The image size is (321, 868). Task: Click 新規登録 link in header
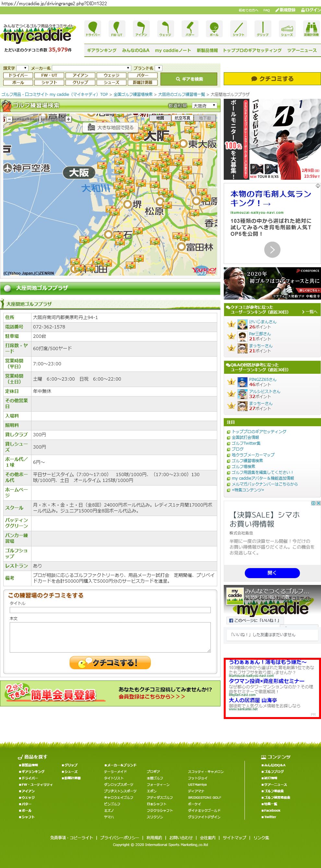(285, 10)
